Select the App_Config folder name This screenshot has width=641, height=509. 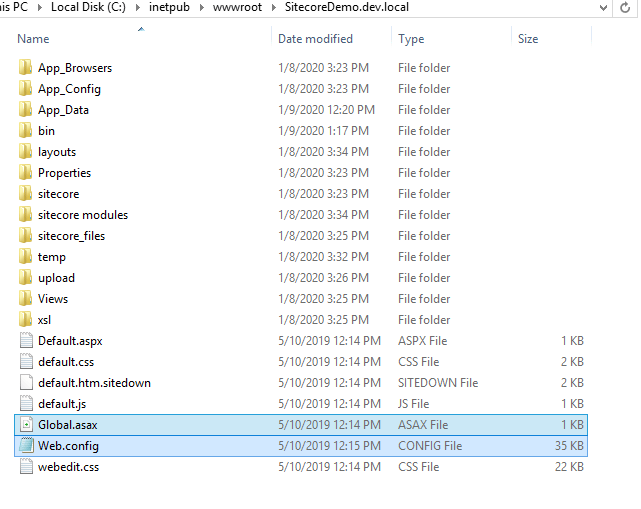(x=69, y=89)
